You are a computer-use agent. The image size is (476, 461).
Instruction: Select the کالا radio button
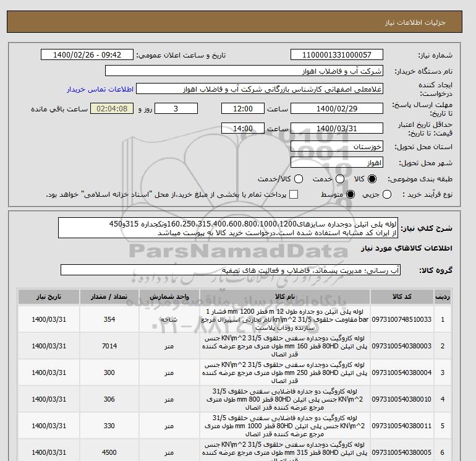(372, 179)
